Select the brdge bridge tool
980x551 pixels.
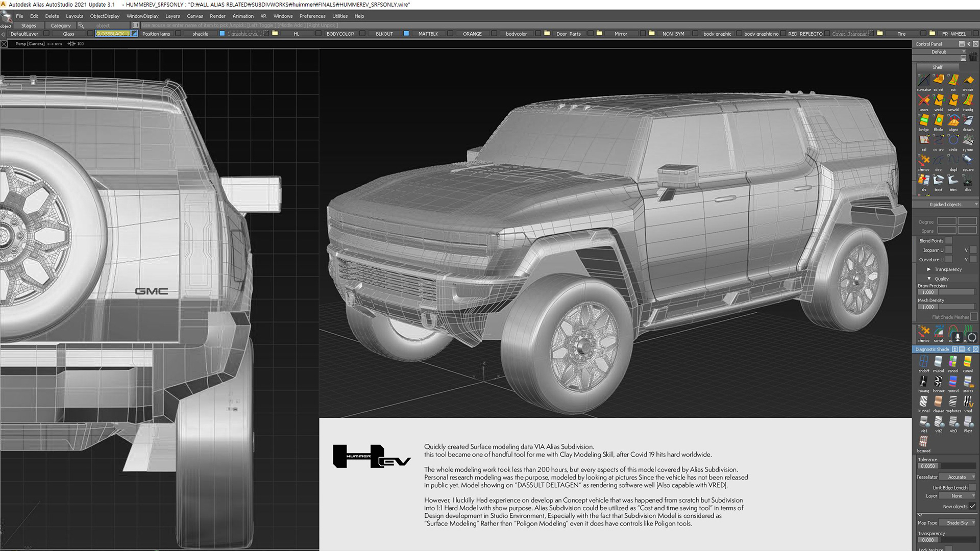[924, 120]
